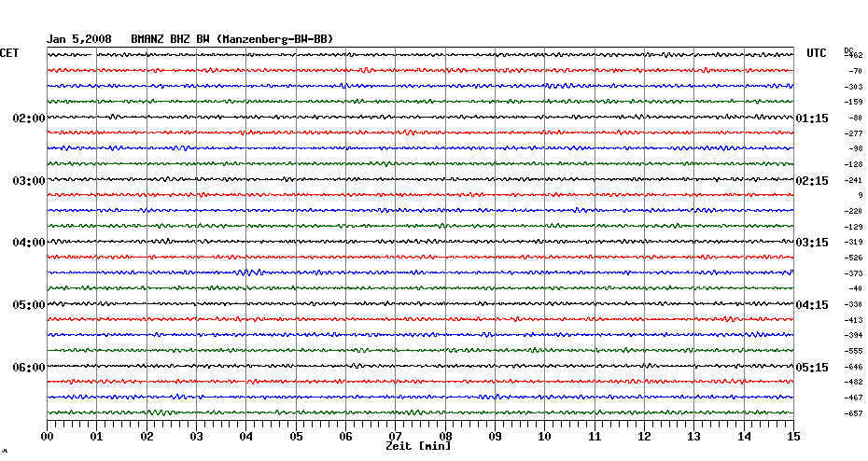Click the 'UTC' time zone label
The image size is (868, 461).
pos(816,53)
